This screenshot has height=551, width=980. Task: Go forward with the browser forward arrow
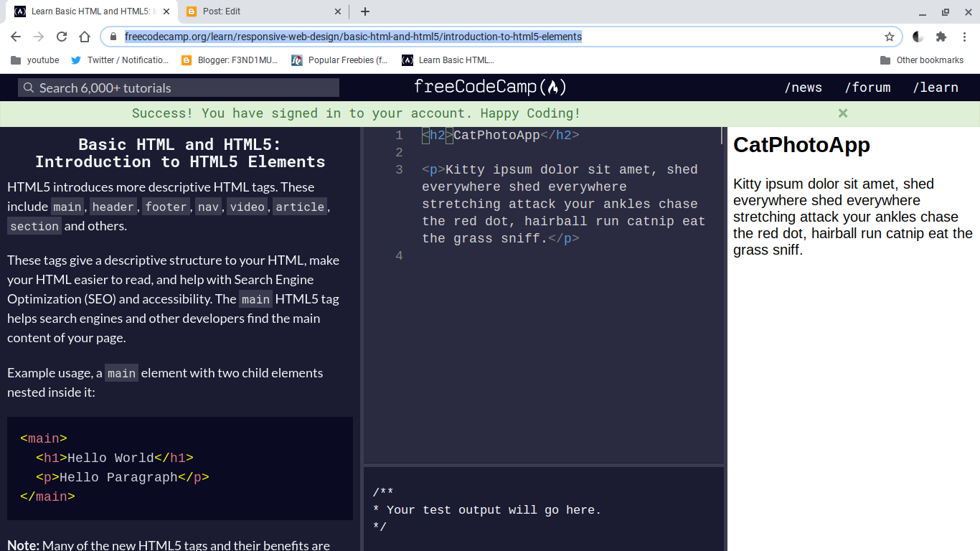[x=39, y=37]
